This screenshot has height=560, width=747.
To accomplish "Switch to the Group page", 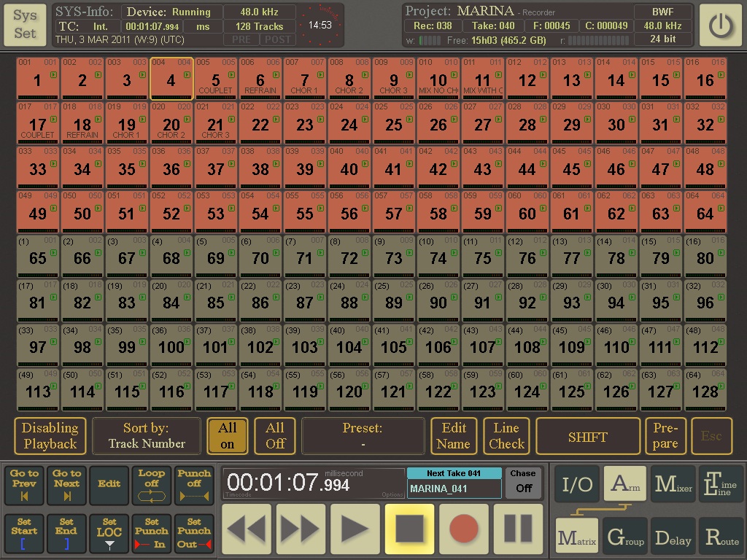I will click(x=625, y=537).
